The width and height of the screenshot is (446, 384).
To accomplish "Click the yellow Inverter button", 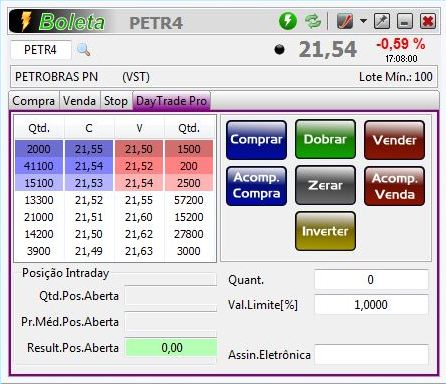I will [325, 231].
